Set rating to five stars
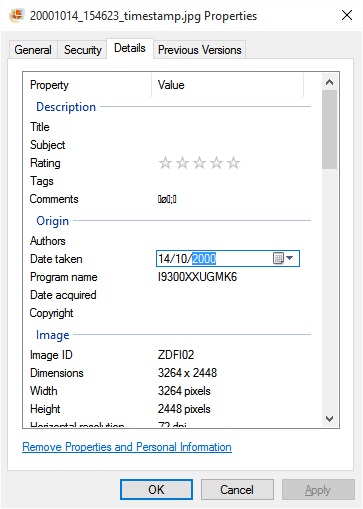The width and height of the screenshot is (363, 509). click(233, 163)
